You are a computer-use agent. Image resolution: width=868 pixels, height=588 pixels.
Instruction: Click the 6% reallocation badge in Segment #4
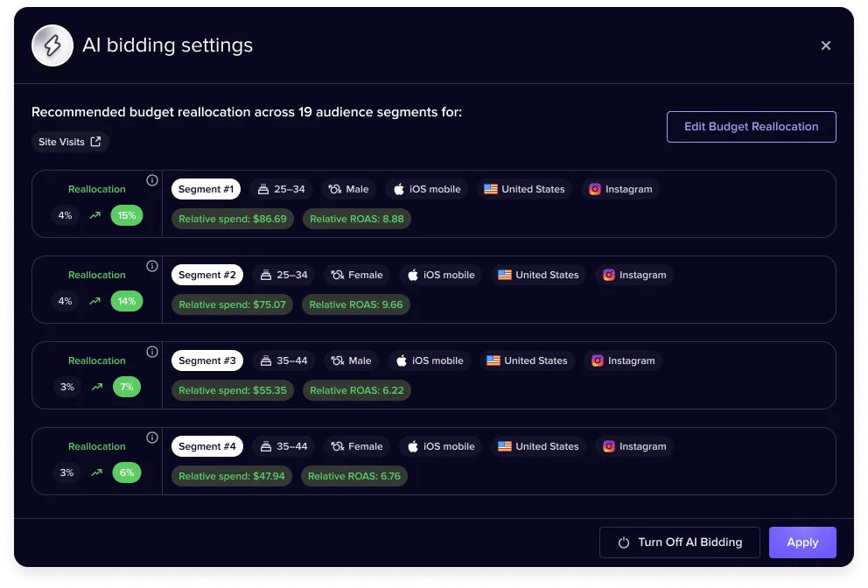pos(127,472)
